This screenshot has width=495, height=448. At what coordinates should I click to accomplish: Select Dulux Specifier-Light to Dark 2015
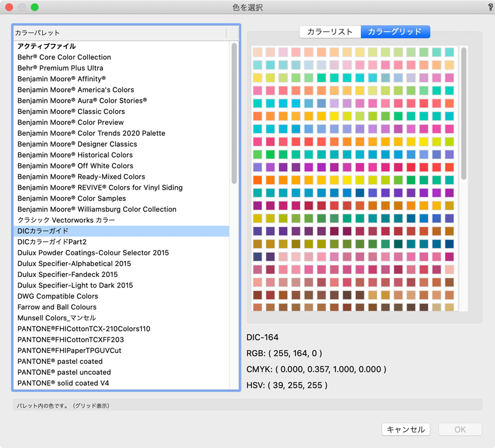pyautogui.click(x=121, y=285)
